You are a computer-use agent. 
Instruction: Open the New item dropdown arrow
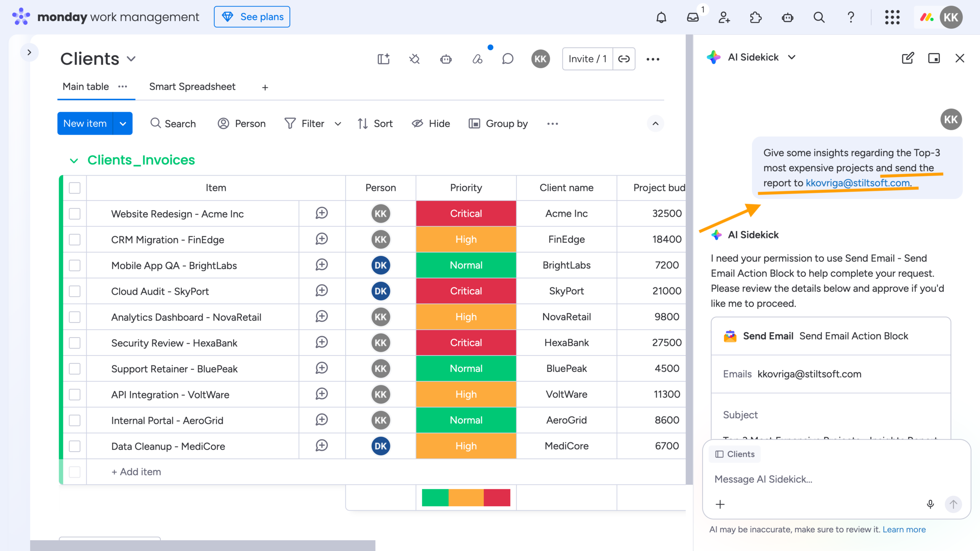tap(123, 123)
